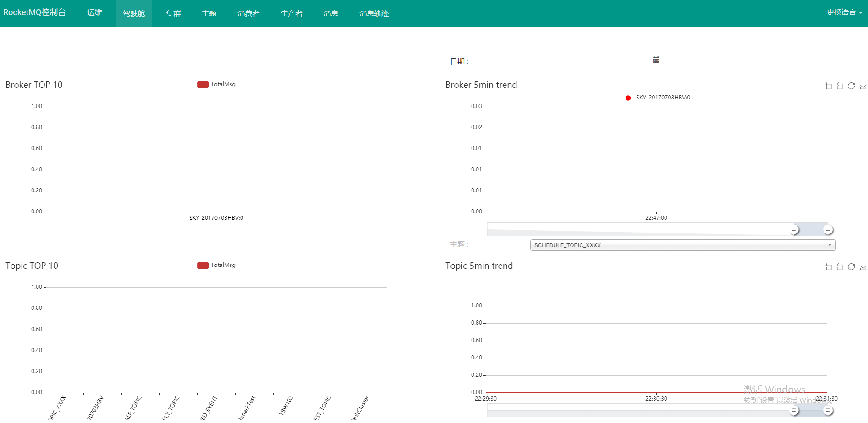Open the 更换语言 language dropdown
This screenshot has height=423, width=868.
click(844, 12)
